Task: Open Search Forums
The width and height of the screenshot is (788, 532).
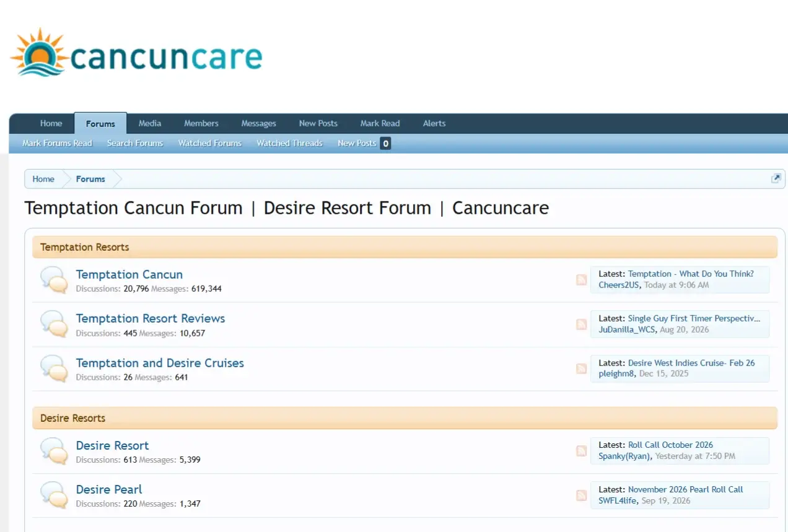Action: 135,143
